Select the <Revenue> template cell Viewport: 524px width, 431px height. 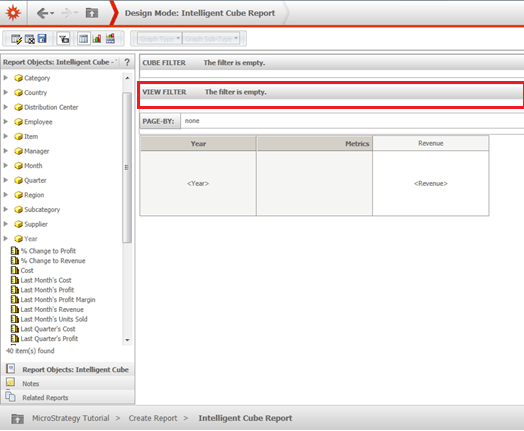pyautogui.click(x=430, y=183)
